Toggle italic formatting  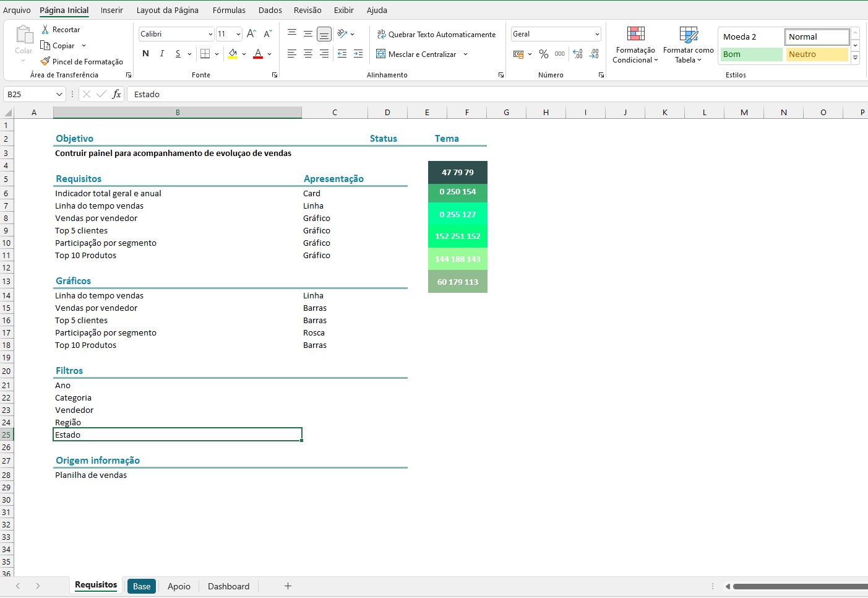click(x=162, y=54)
